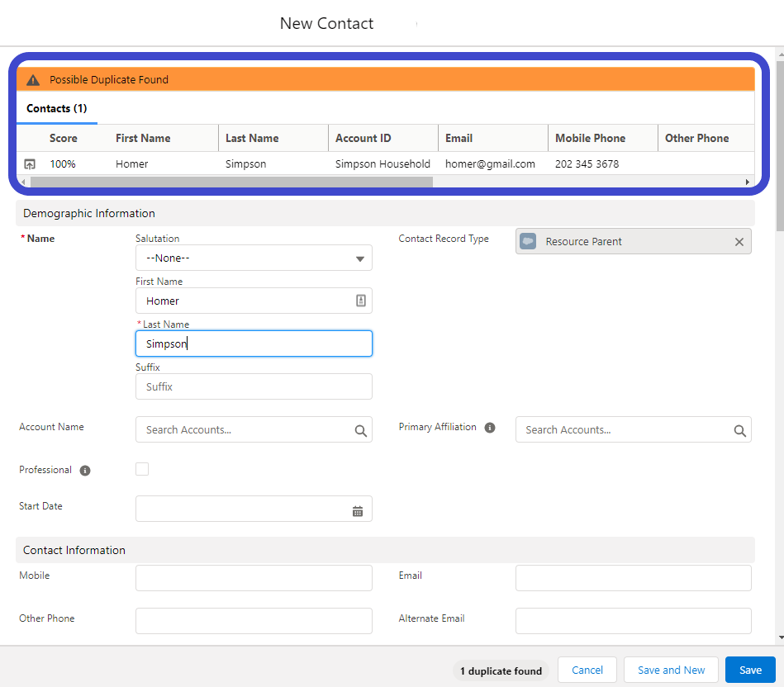784x687 pixels.
Task: Click the Simpson Household account cell
Action: click(382, 163)
